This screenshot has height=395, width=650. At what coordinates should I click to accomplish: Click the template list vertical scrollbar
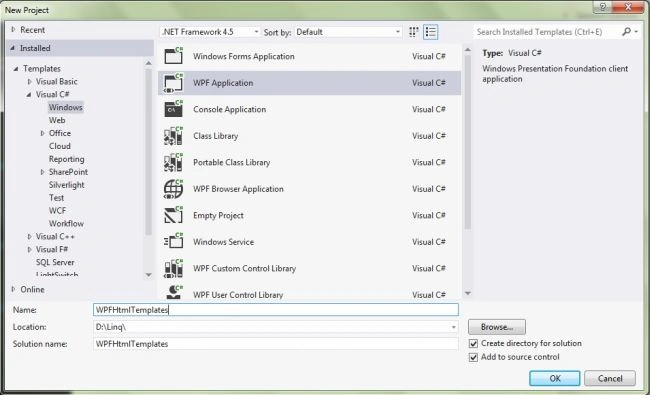(468, 142)
